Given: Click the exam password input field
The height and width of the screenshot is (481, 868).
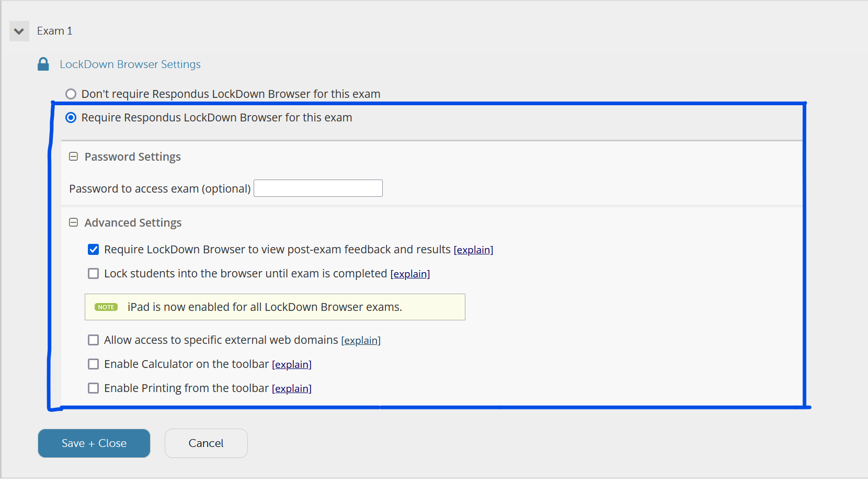Looking at the screenshot, I should pyautogui.click(x=318, y=188).
